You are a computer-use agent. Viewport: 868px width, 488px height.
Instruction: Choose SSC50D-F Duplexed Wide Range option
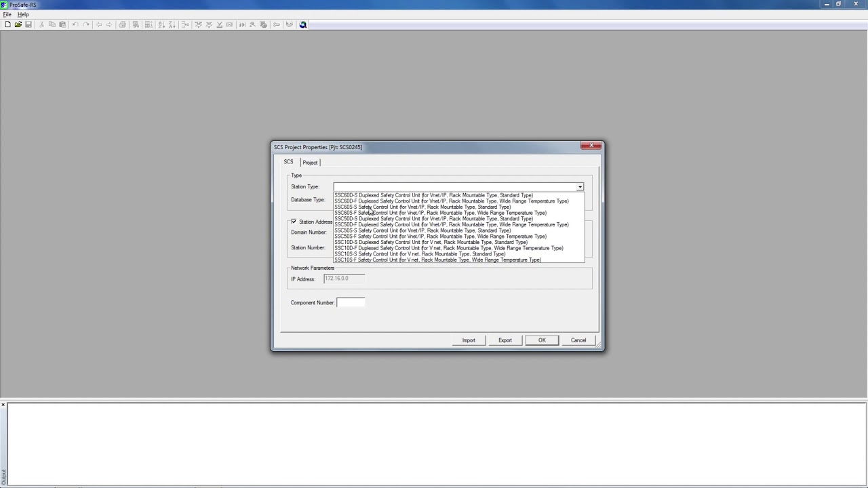pos(458,224)
